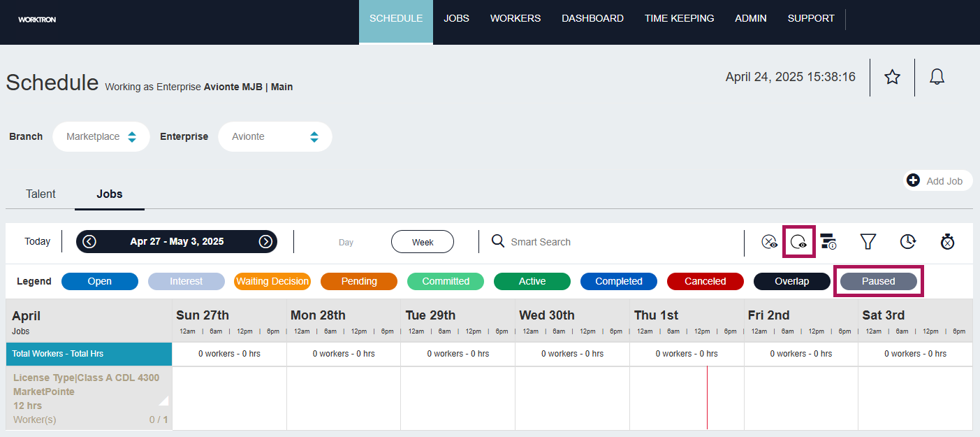Select the Sat 3rd column header

click(916, 321)
